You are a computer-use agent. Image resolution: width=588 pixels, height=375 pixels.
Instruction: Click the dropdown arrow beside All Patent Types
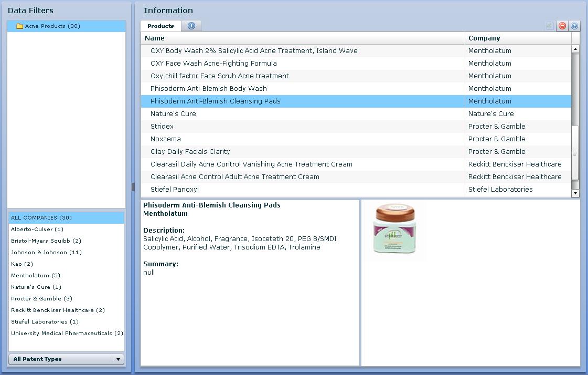(118, 359)
